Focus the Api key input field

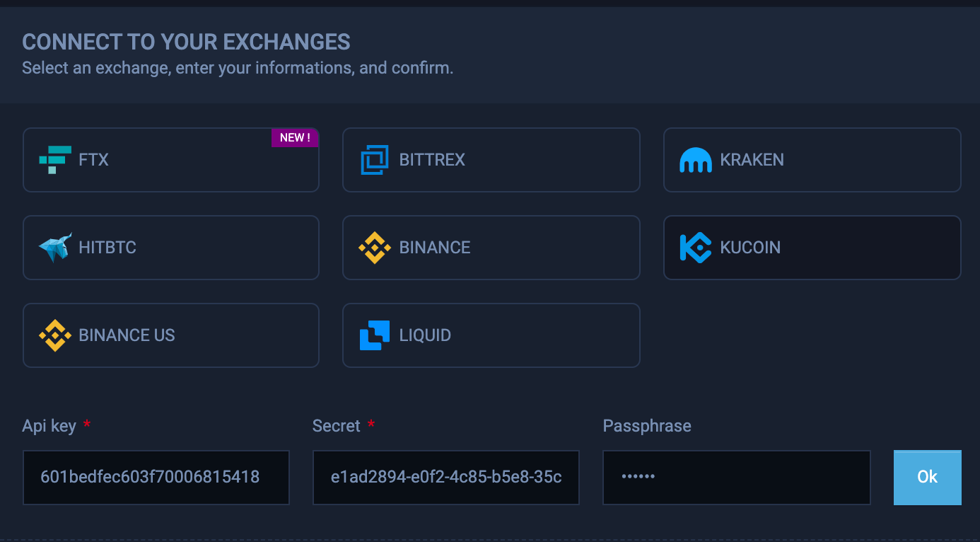click(156, 478)
